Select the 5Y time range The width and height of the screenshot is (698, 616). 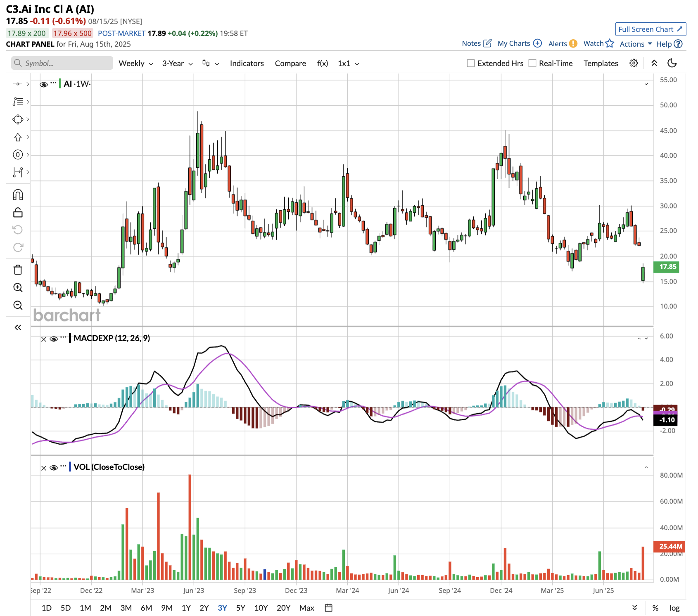tap(241, 608)
